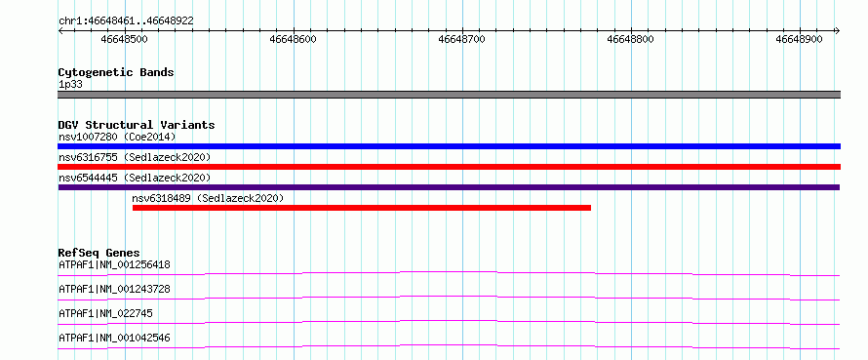
Task: Select the ATPAF1|NM_022745 magenta intron line
Action: (x=449, y=322)
